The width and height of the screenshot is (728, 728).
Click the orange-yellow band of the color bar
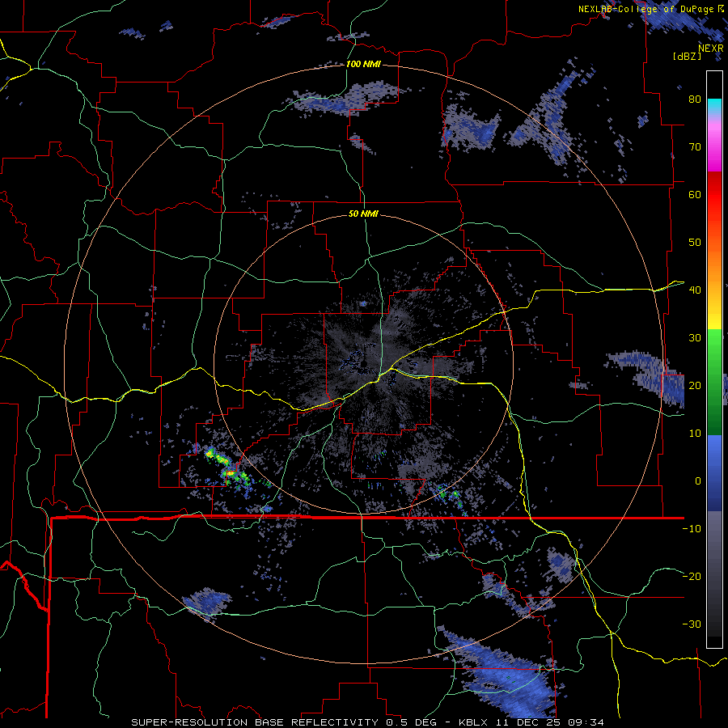[x=714, y=286]
